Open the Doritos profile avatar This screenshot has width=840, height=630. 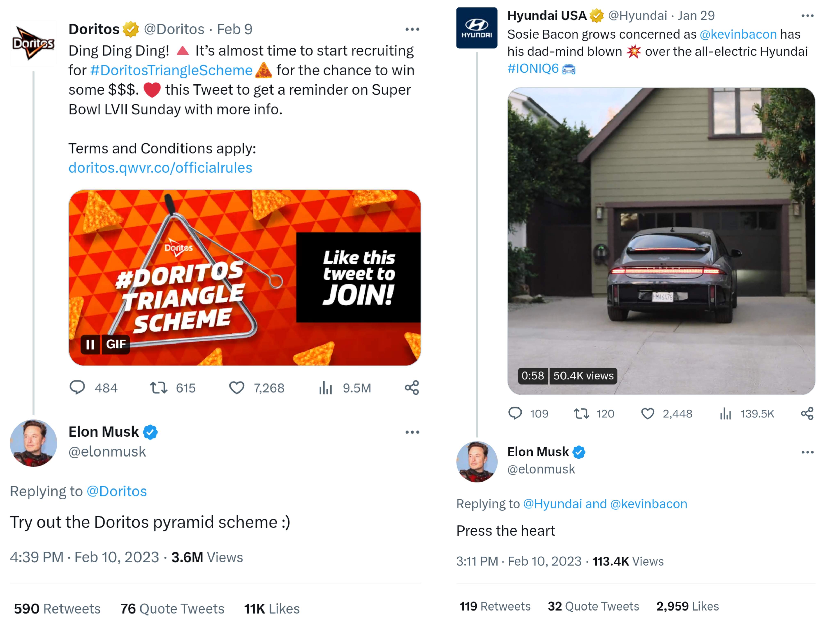(33, 43)
